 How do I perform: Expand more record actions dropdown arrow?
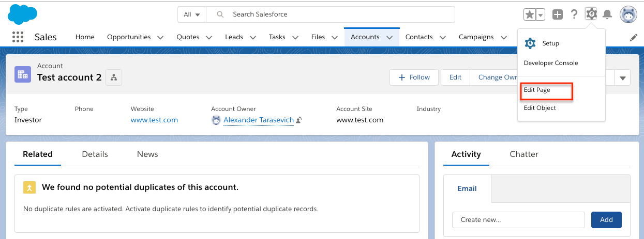(x=622, y=78)
